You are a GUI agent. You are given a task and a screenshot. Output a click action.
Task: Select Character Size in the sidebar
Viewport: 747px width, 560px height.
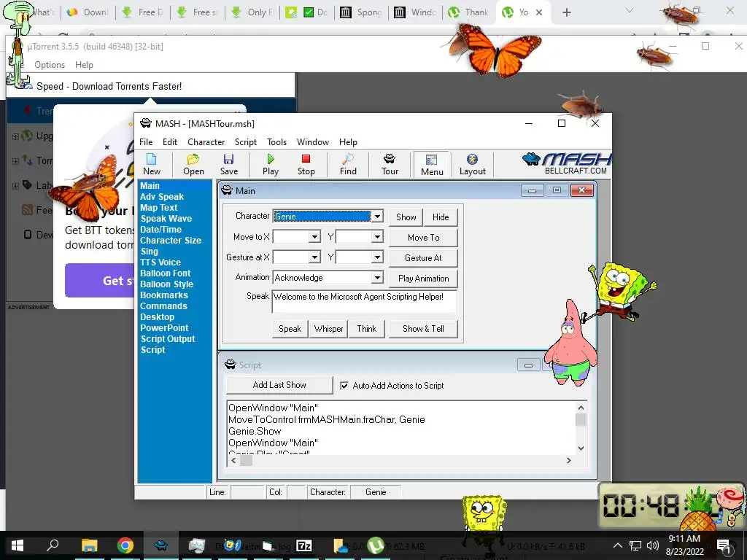click(x=171, y=241)
